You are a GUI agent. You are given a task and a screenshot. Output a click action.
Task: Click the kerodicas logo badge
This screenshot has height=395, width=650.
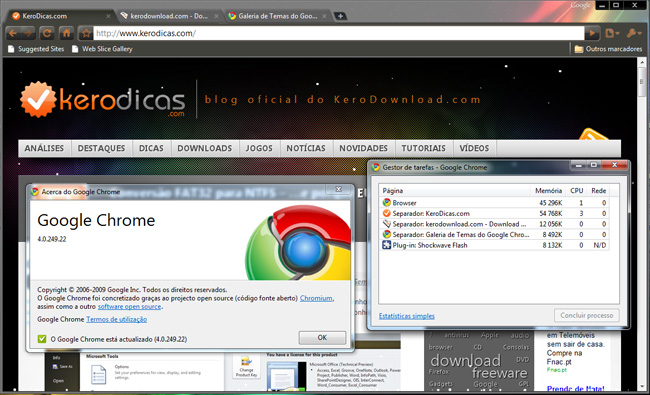(x=38, y=99)
